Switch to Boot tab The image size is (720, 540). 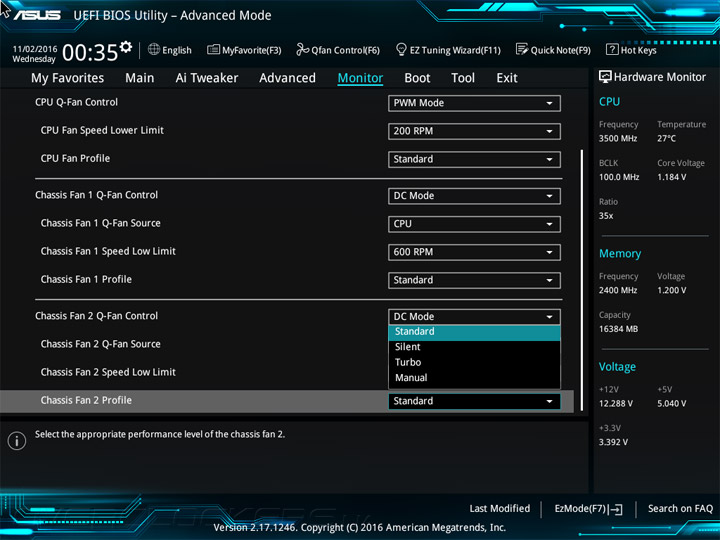417,78
